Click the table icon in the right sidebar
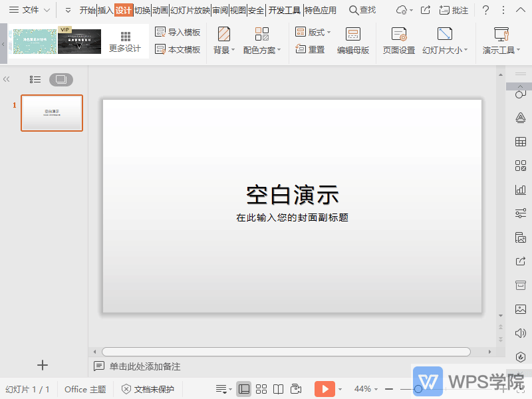 tap(519, 141)
